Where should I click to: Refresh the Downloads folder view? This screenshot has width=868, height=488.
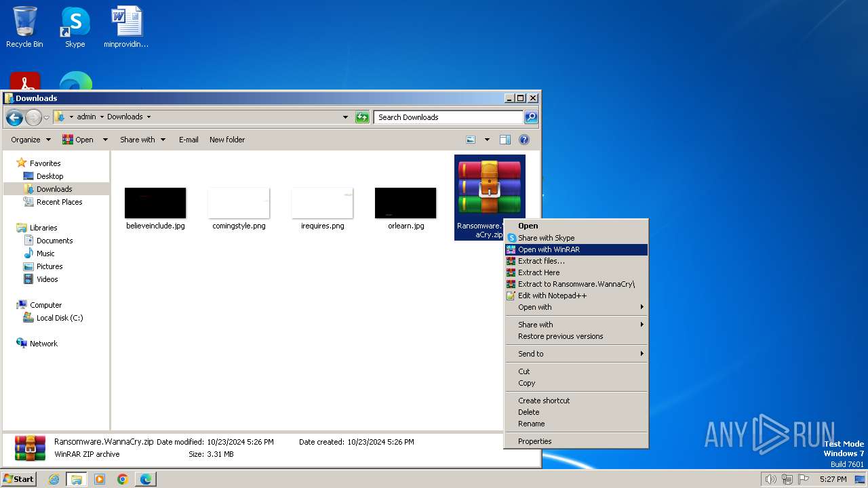pyautogui.click(x=362, y=117)
